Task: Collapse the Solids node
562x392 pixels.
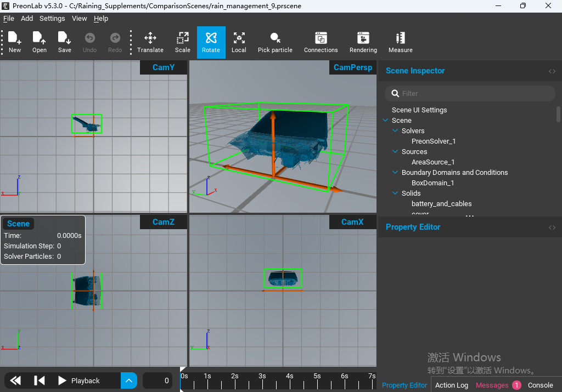Action: (x=395, y=193)
